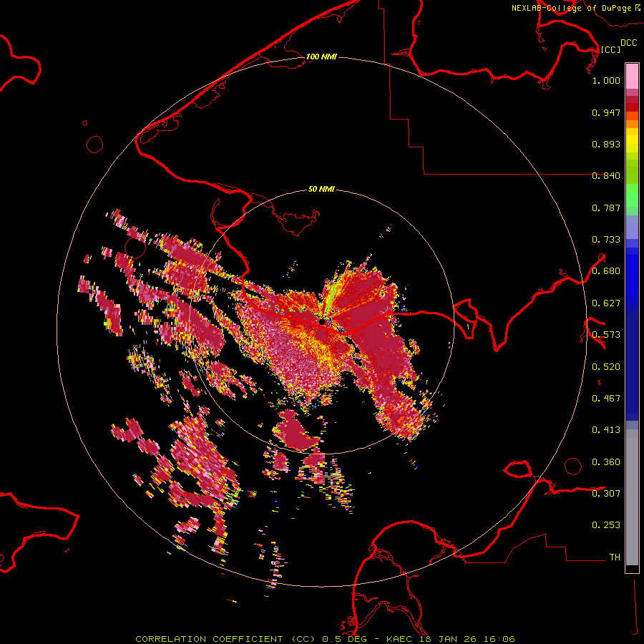This screenshot has height=644, width=644.
Task: Click the NEXLAB-College of DuPage credit text
Action: coord(571,8)
